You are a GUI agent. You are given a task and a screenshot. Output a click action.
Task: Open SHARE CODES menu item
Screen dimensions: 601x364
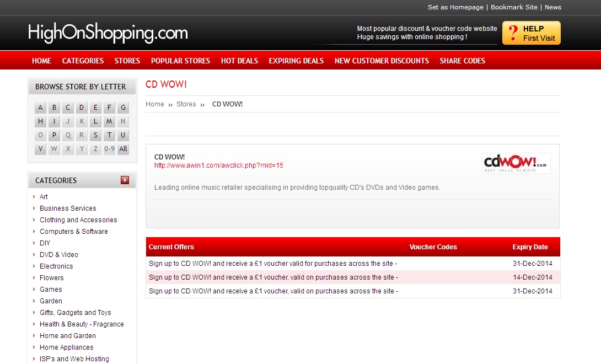pyautogui.click(x=462, y=61)
